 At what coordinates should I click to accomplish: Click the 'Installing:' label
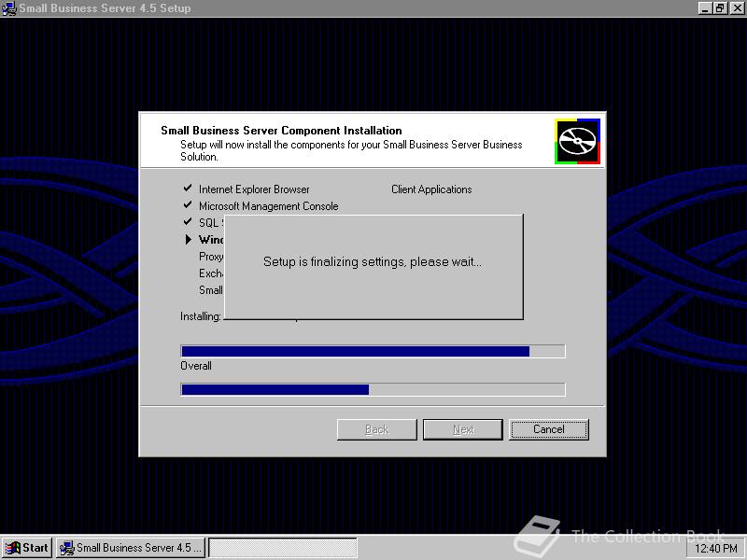coord(201,316)
